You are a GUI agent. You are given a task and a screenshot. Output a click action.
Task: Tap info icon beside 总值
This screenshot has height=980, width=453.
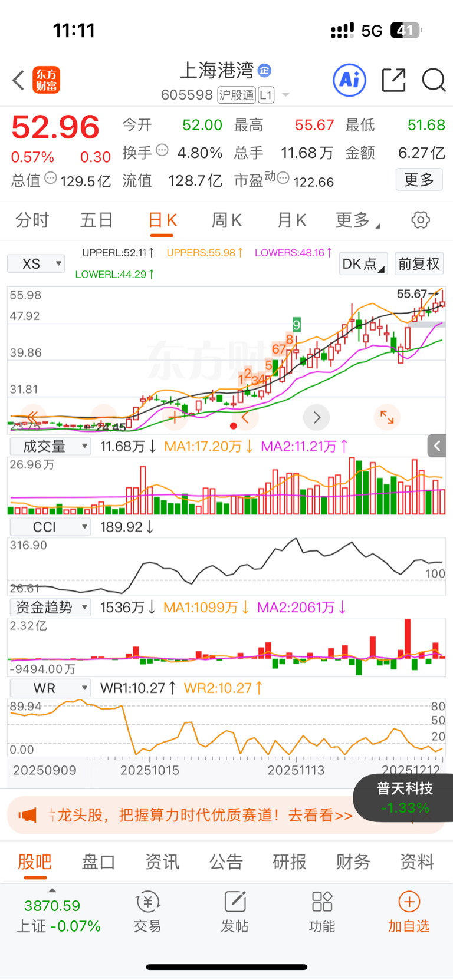pos(51,178)
